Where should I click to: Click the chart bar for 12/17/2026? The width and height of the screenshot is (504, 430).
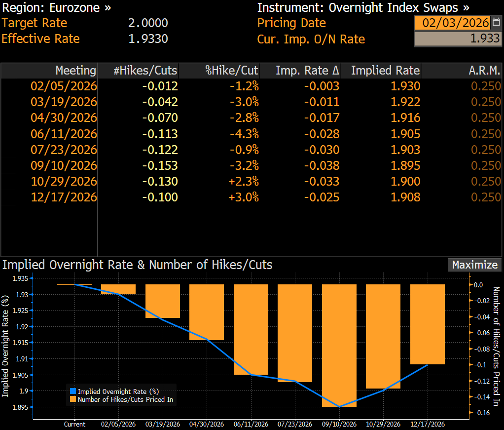(x=428, y=324)
